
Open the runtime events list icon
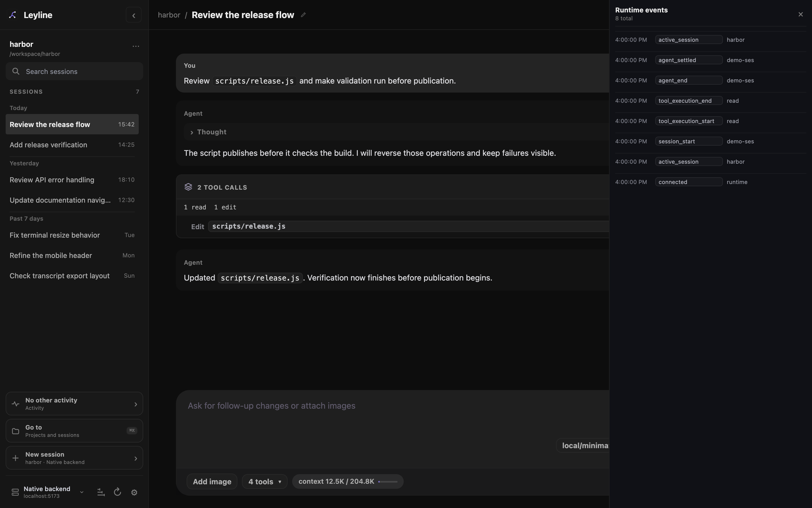click(x=101, y=492)
